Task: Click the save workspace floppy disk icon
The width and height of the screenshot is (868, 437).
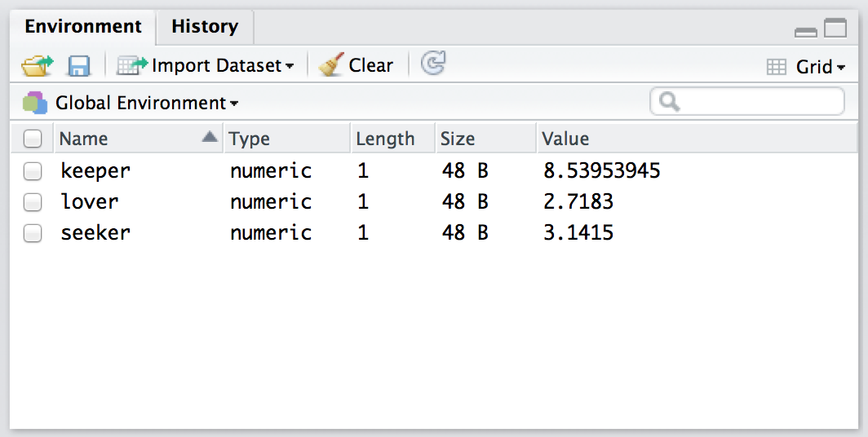Action: pos(79,65)
